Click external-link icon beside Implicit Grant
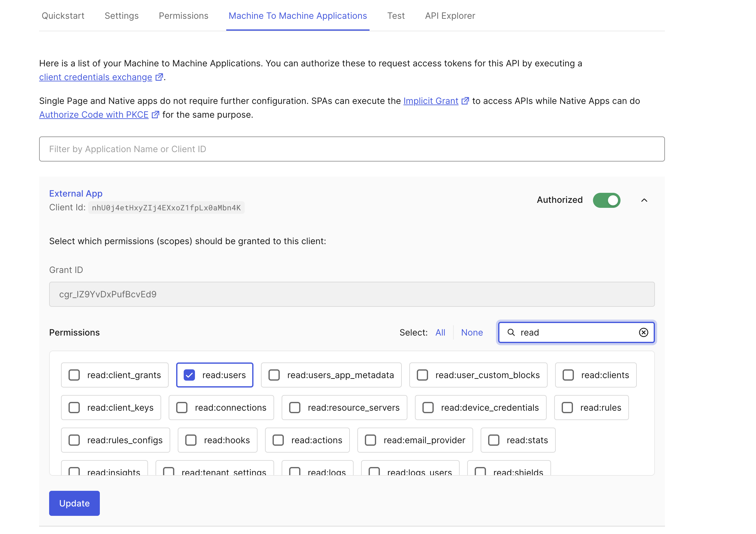This screenshot has height=534, width=756. (x=465, y=101)
